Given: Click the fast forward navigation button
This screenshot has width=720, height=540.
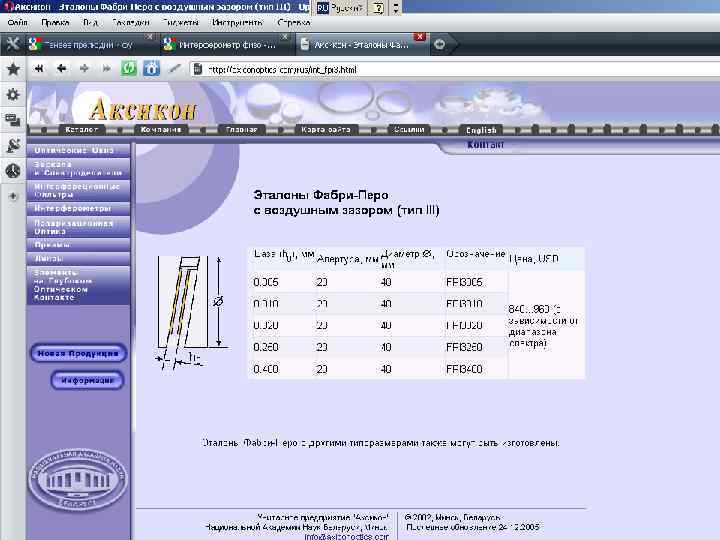Looking at the screenshot, I should tap(107, 69).
